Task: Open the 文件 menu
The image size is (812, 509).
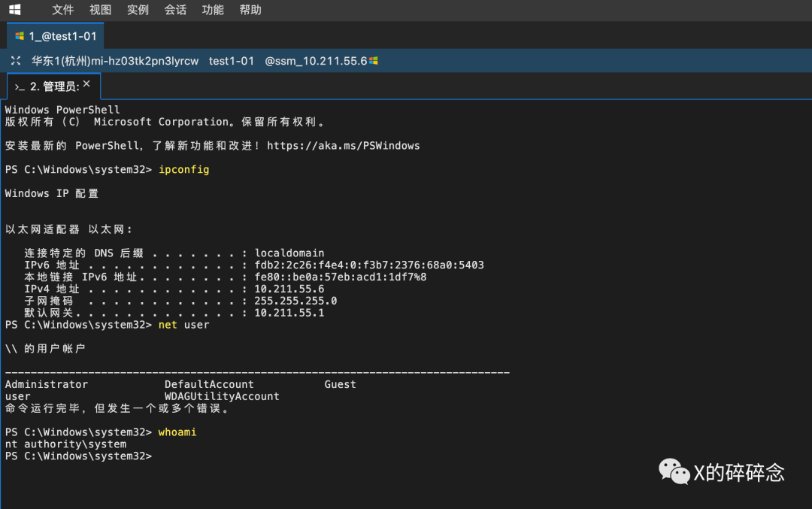Action: coord(63,10)
